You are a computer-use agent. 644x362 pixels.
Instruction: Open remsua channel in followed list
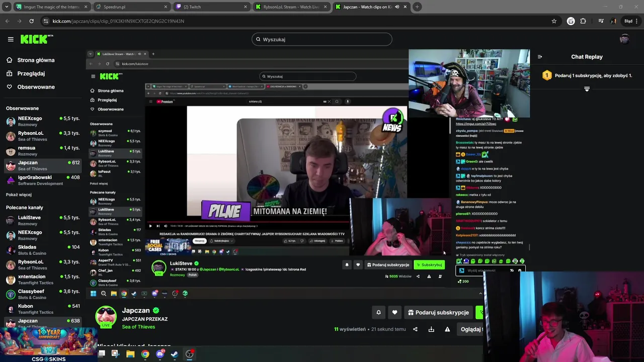click(x=43, y=151)
